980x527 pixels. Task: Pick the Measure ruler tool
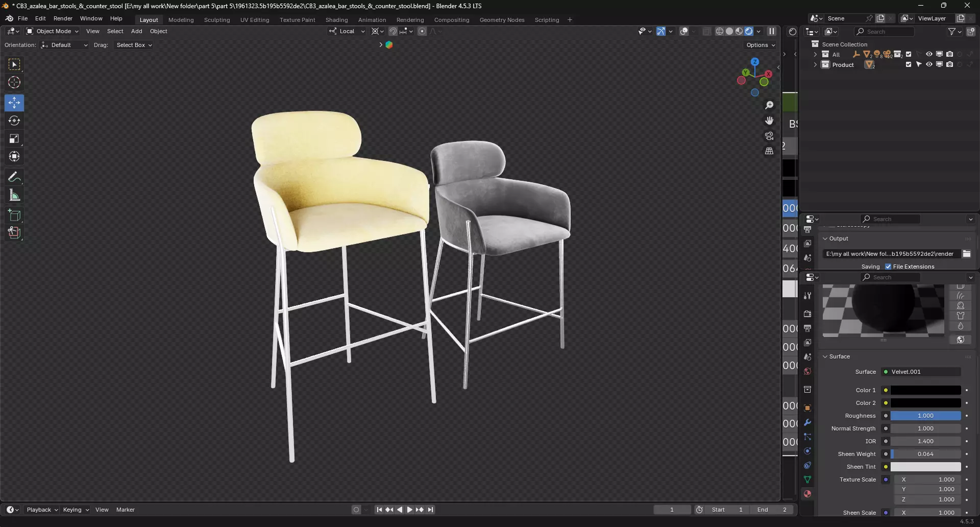[x=14, y=195]
